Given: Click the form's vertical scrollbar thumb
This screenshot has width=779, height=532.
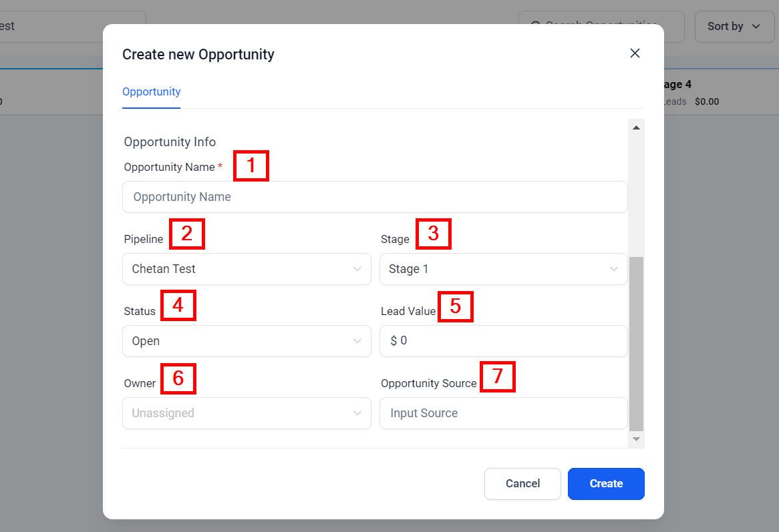Looking at the screenshot, I should tap(637, 344).
